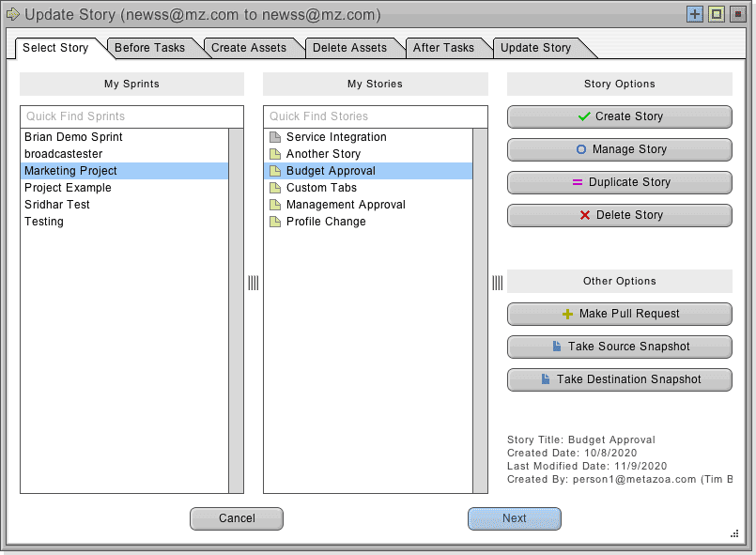
Task: Click the document icon beside Custom Tabs
Action: [275, 188]
